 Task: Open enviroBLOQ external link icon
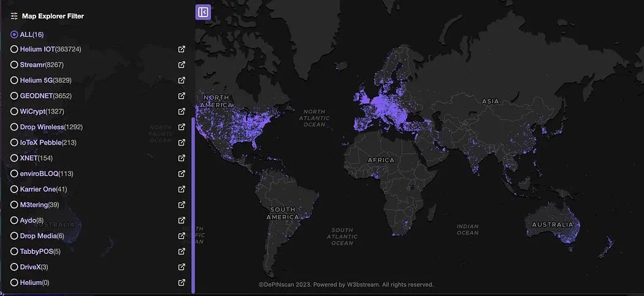(x=182, y=173)
